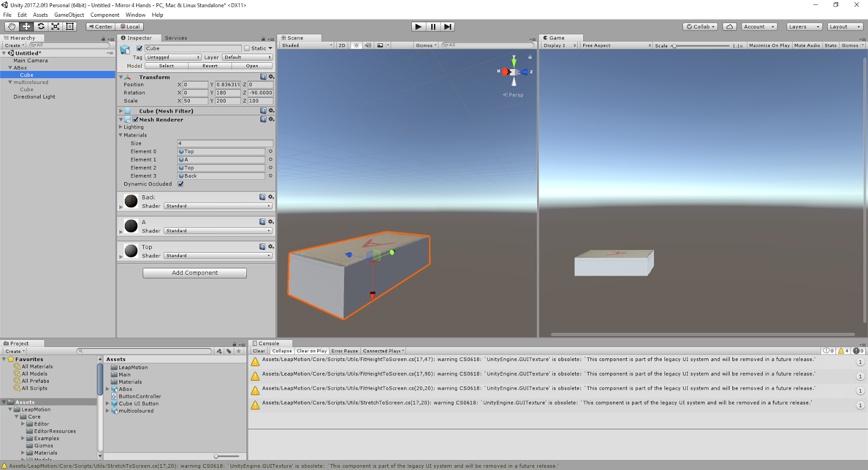Select the Move tool
Viewport: 868px width, 470px height.
point(26,27)
